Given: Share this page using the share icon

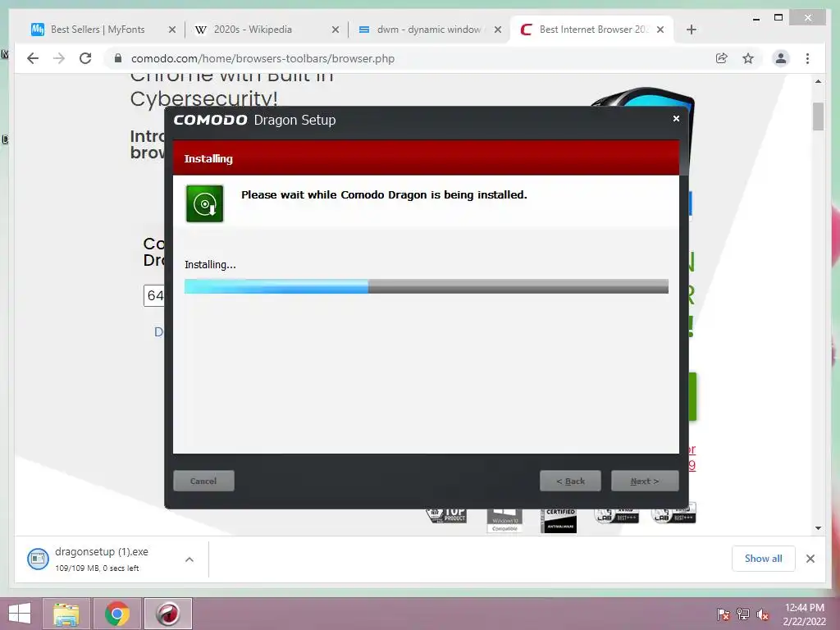Looking at the screenshot, I should (x=722, y=58).
